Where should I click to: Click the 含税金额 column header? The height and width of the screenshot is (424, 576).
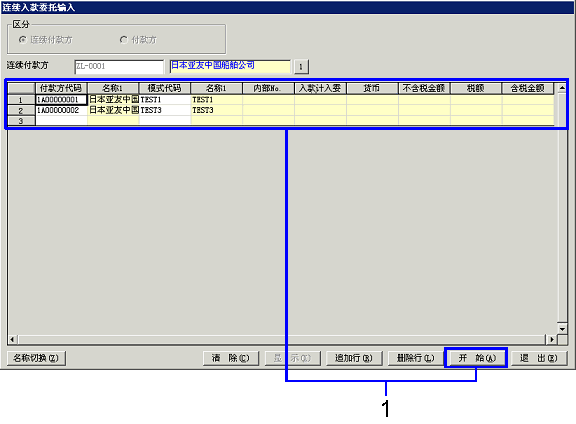click(528, 89)
